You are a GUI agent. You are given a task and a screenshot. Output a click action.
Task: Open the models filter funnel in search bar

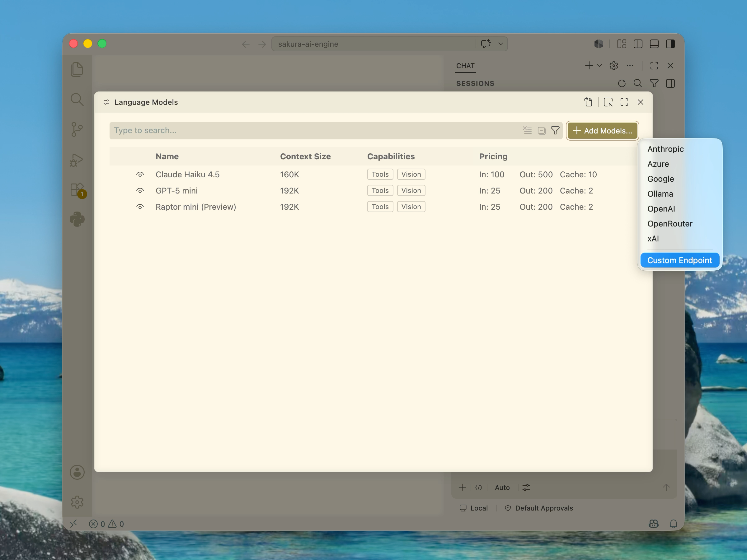(555, 130)
